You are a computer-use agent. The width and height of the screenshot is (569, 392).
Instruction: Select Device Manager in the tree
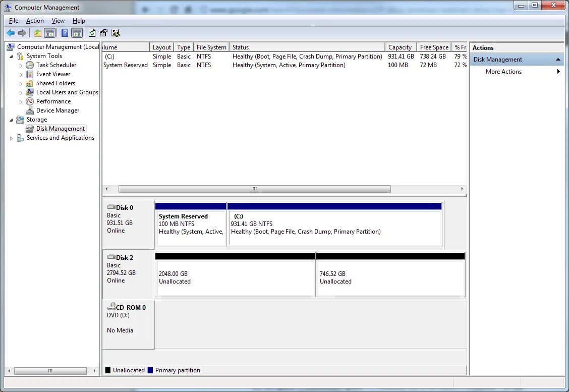(x=58, y=110)
